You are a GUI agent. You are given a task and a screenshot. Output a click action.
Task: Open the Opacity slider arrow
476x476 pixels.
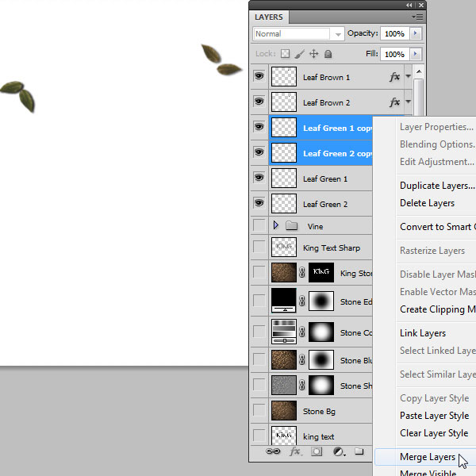pyautogui.click(x=415, y=33)
